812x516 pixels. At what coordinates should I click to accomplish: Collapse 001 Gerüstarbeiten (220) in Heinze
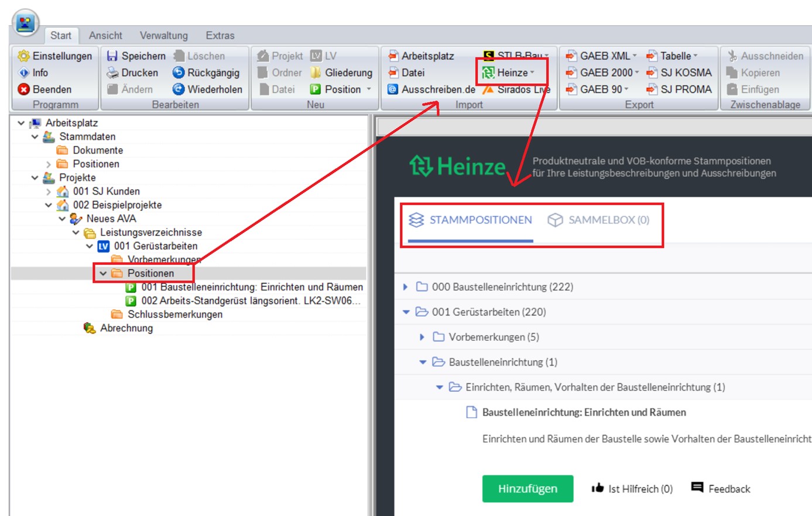406,312
